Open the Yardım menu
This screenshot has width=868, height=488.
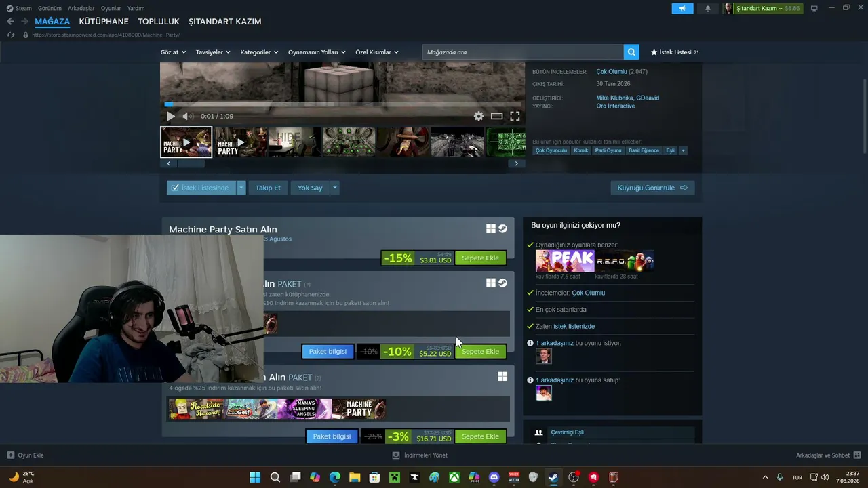pos(136,8)
